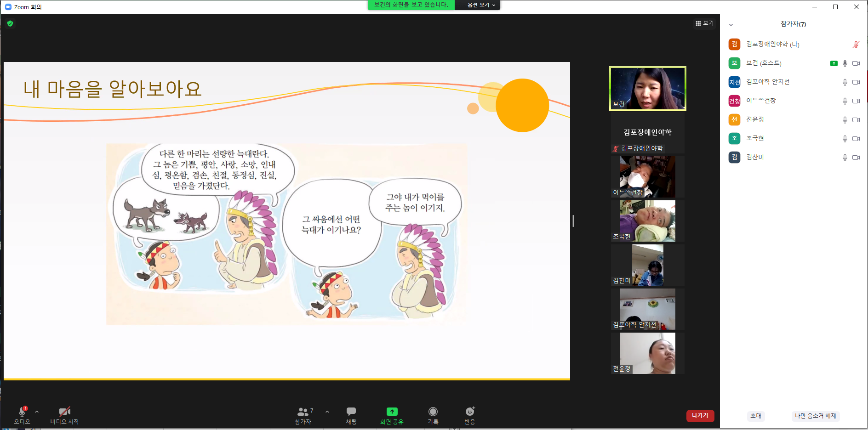This screenshot has height=430, width=868.
Task: Minimize the Zoom 회의 window
Action: pos(814,7)
